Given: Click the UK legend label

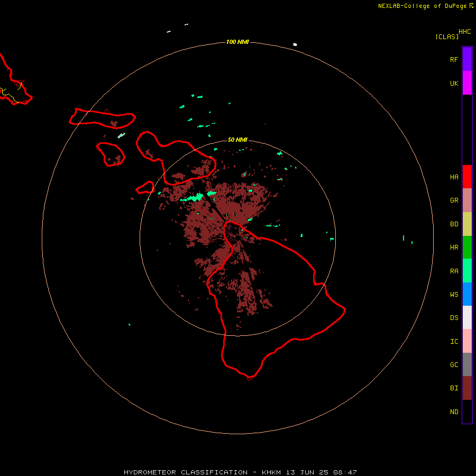Looking at the screenshot, I should click(454, 83).
